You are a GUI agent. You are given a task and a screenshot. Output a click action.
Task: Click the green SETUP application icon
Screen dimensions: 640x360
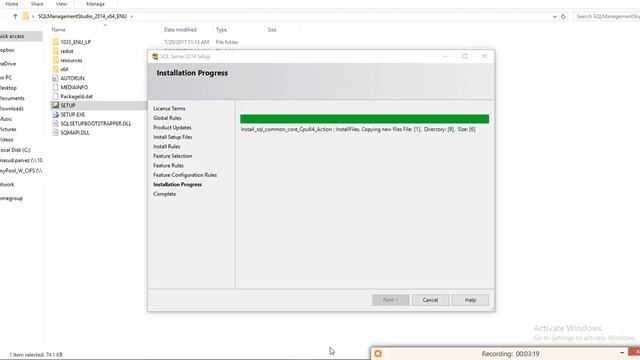56,105
